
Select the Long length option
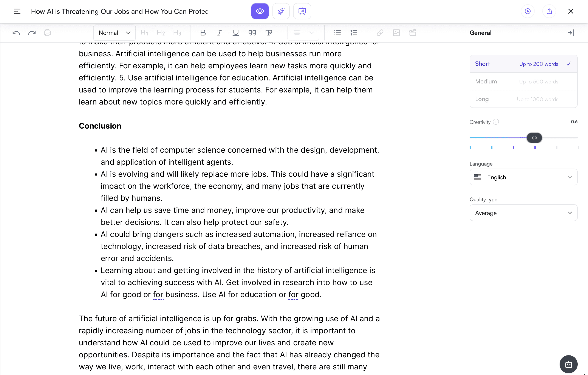[523, 99]
